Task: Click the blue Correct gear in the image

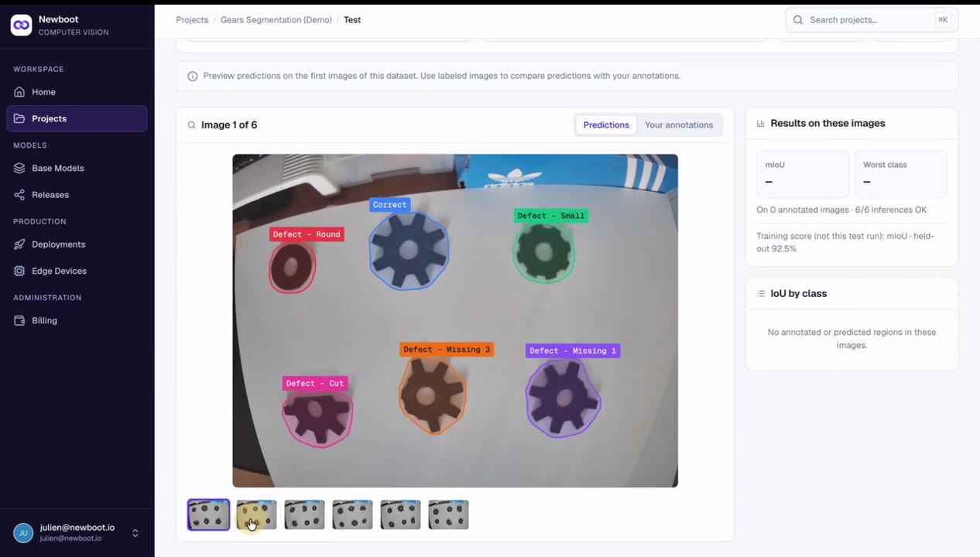Action: (409, 250)
